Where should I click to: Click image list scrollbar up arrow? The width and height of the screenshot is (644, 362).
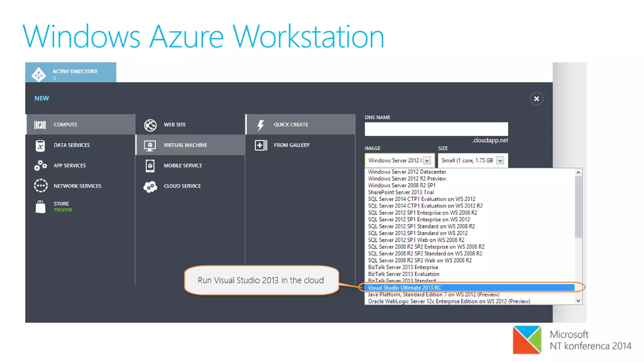pos(578,172)
